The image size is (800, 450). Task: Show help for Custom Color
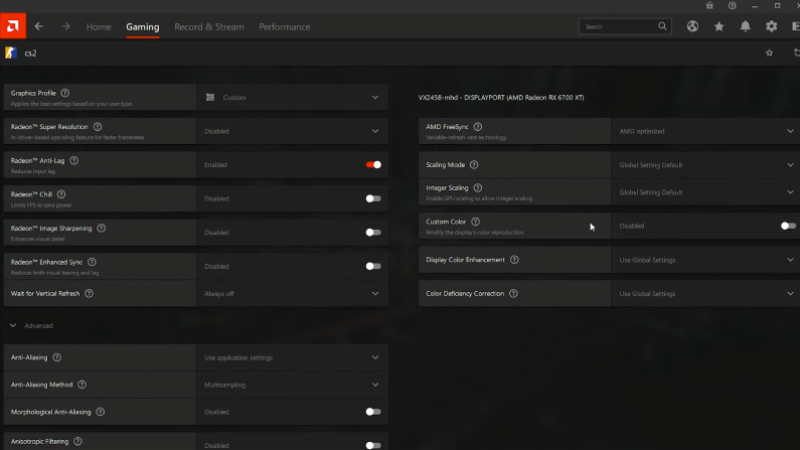(x=476, y=221)
